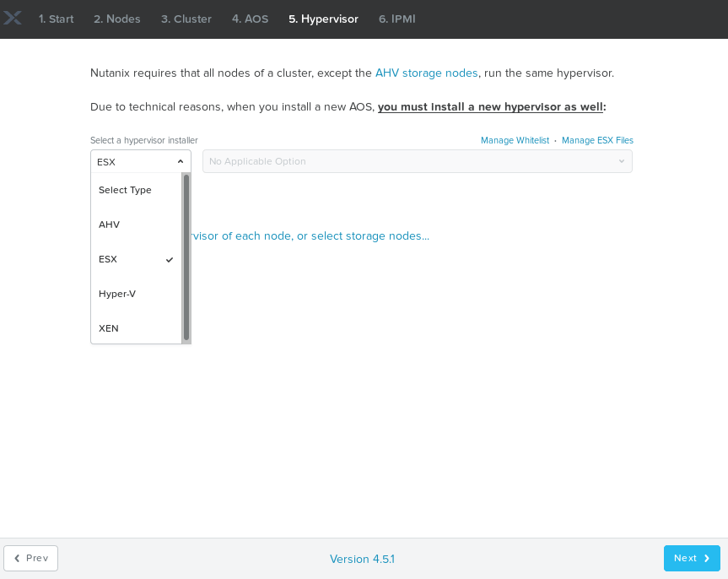Image resolution: width=728 pixels, height=579 pixels.
Task: Open the AHV storage nodes link
Action: pos(426,73)
